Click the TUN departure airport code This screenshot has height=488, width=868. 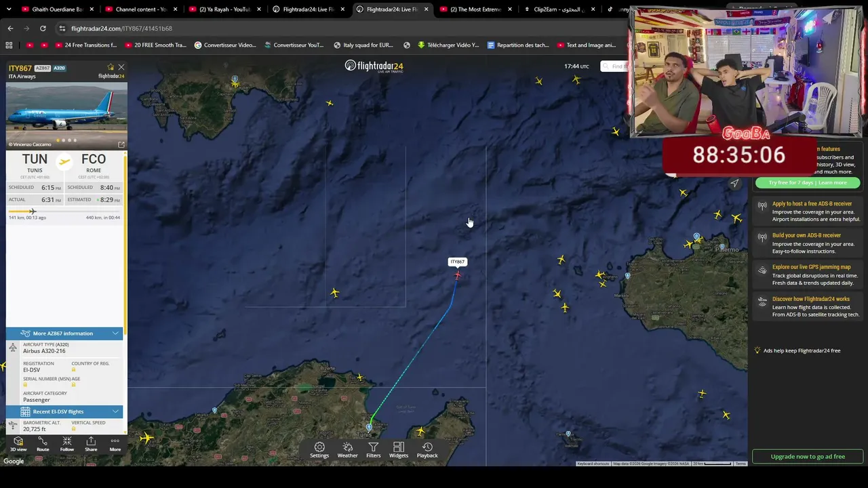35,159
